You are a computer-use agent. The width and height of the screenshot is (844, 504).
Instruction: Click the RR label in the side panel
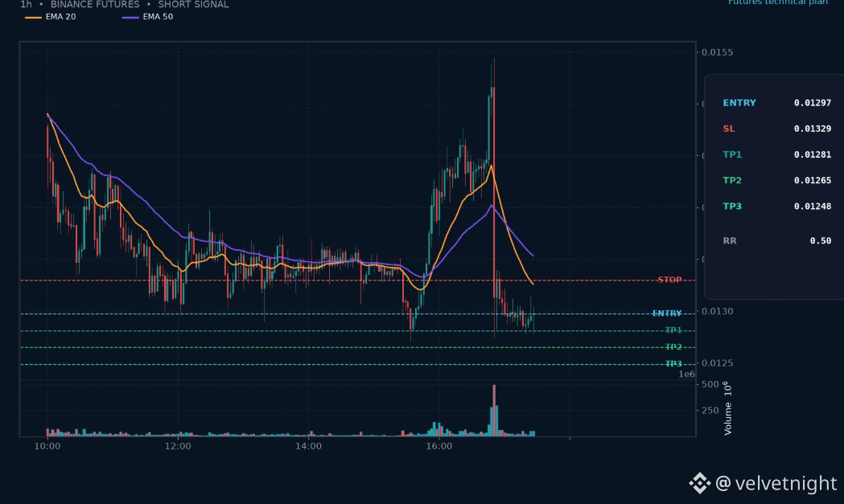pos(730,240)
